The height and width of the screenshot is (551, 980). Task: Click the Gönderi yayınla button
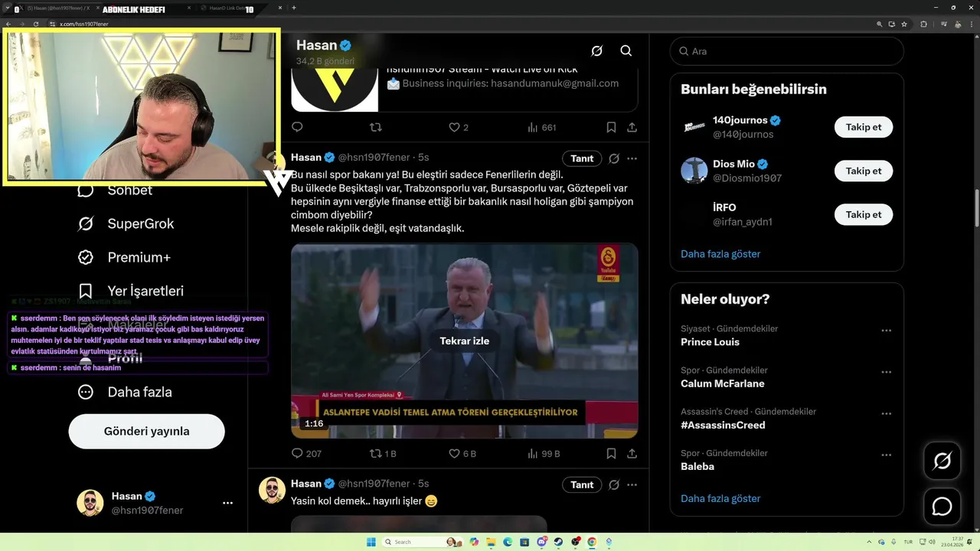pyautogui.click(x=146, y=431)
